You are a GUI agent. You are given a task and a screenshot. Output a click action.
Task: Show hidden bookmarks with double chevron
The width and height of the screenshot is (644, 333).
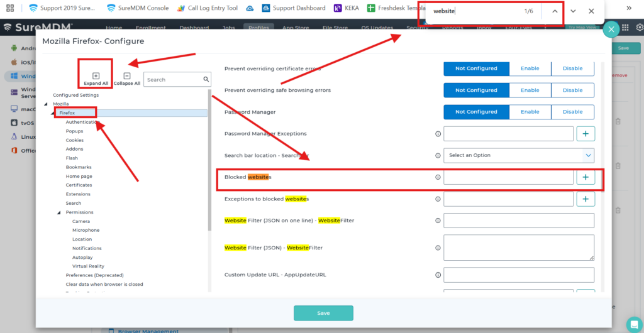pyautogui.click(x=629, y=8)
